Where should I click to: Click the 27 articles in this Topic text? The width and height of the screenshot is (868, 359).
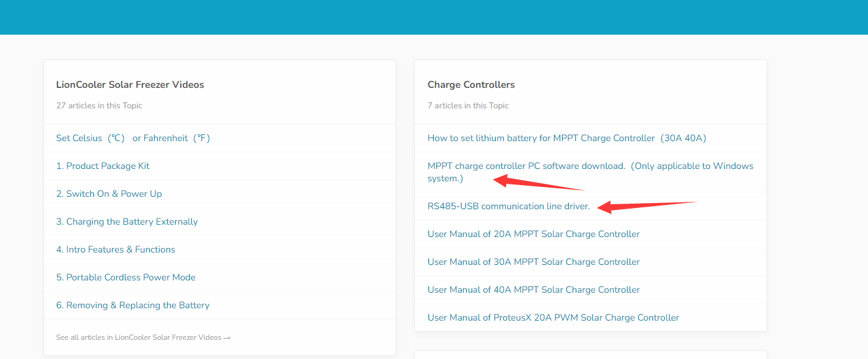[99, 106]
